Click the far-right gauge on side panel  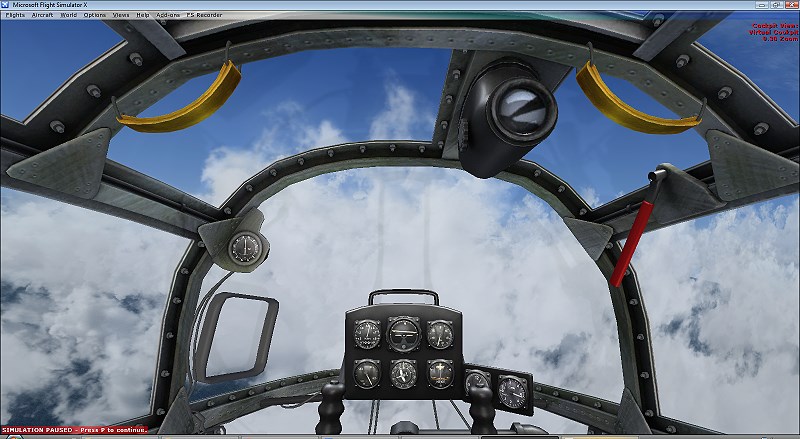click(512, 392)
